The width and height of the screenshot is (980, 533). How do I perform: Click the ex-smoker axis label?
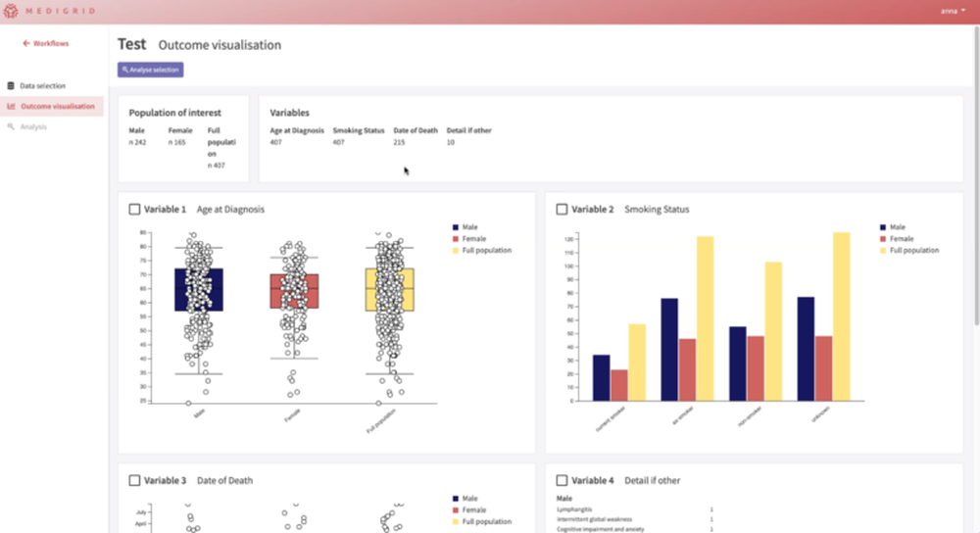[683, 416]
